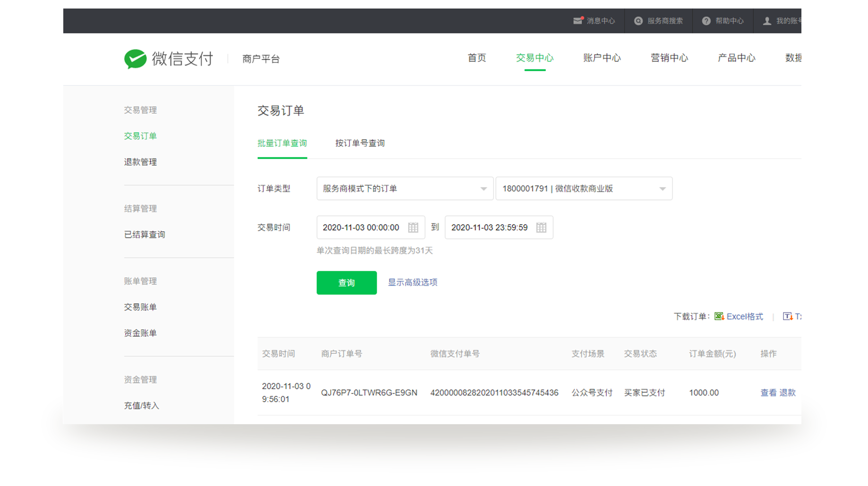Image resolution: width=868 pixels, height=486 pixels.
Task: Expand the 服务商模式下的订单 order type dropdown
Action: [x=405, y=188]
